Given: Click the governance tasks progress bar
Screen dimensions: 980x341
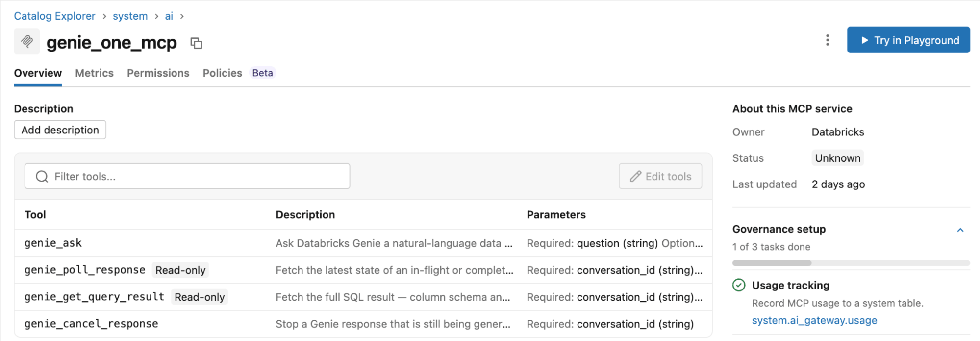Looking at the screenshot, I should click(851, 263).
